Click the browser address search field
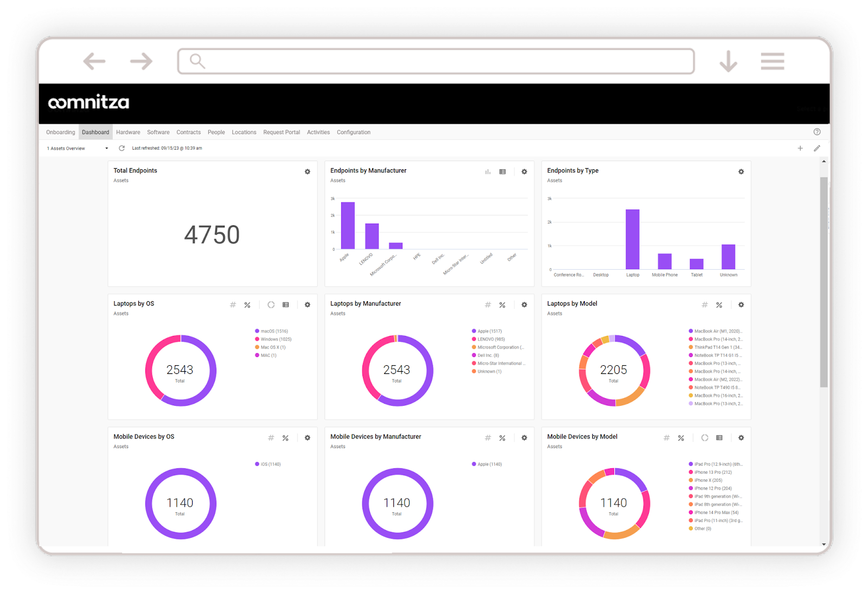 [436, 61]
